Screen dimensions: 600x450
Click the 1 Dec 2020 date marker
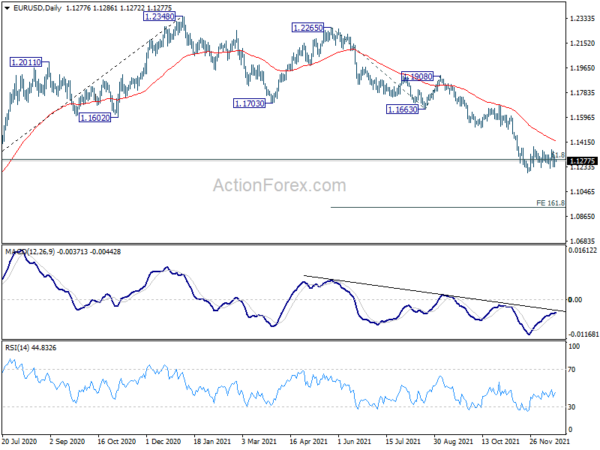tap(163, 441)
